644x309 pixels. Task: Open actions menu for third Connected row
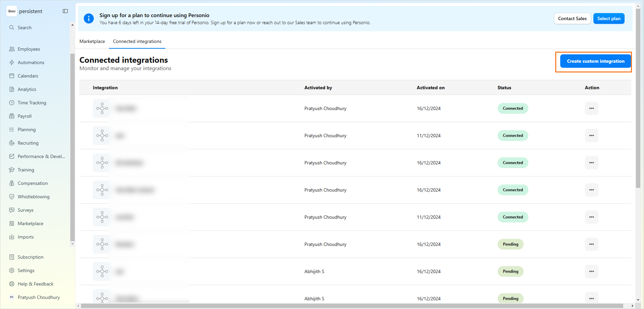pos(591,163)
